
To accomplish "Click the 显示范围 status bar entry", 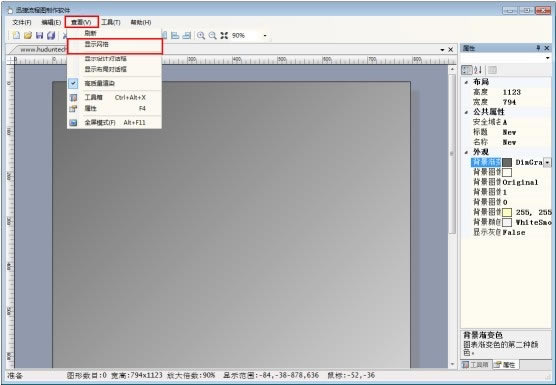I will pyautogui.click(x=271, y=375).
